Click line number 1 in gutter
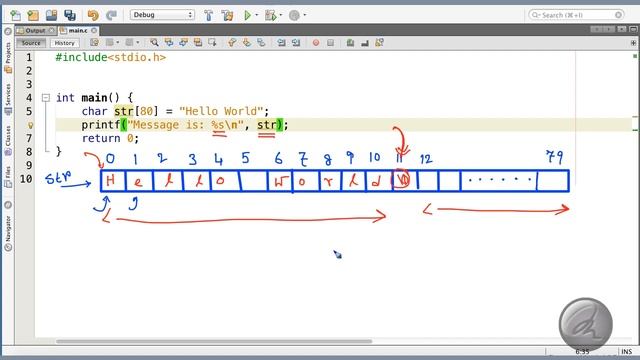 tap(29, 58)
